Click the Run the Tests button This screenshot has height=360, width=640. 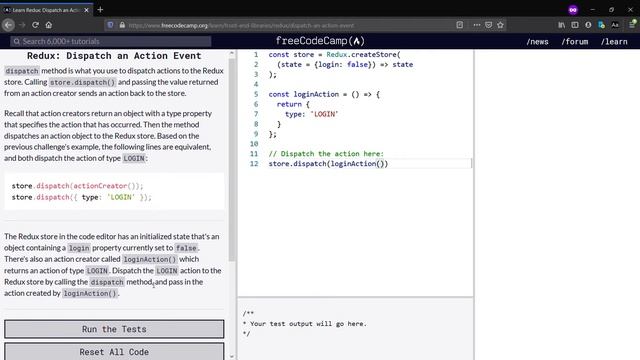114,329
